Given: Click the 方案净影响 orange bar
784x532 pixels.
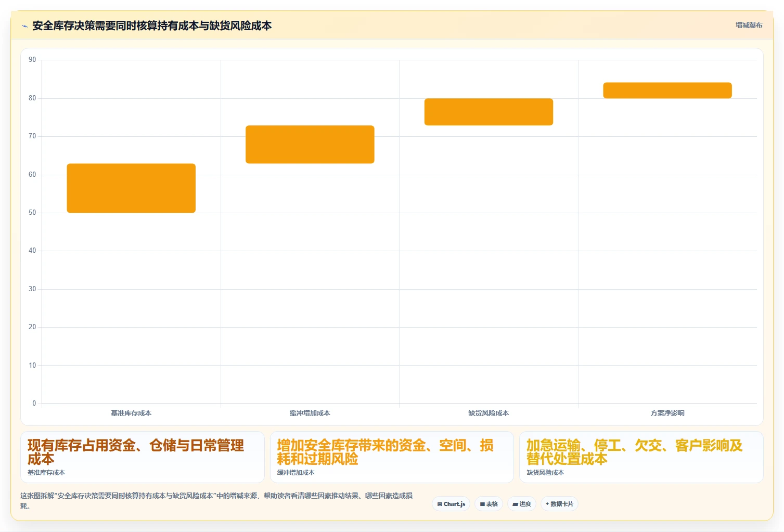Looking at the screenshot, I should point(667,90).
